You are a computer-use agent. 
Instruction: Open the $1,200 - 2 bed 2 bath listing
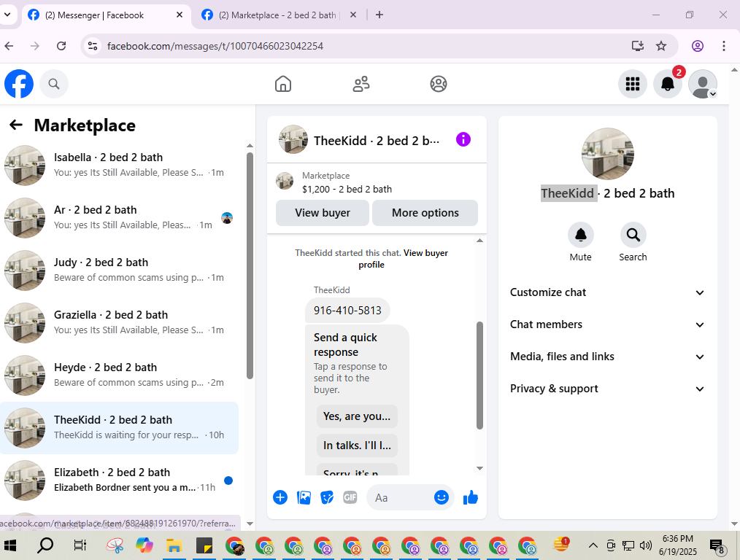tap(347, 189)
